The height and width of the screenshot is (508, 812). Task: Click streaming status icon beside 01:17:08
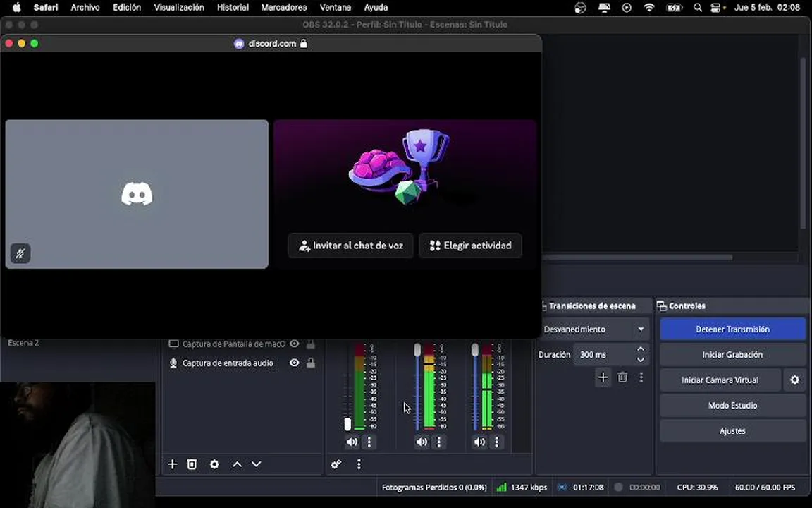click(562, 488)
